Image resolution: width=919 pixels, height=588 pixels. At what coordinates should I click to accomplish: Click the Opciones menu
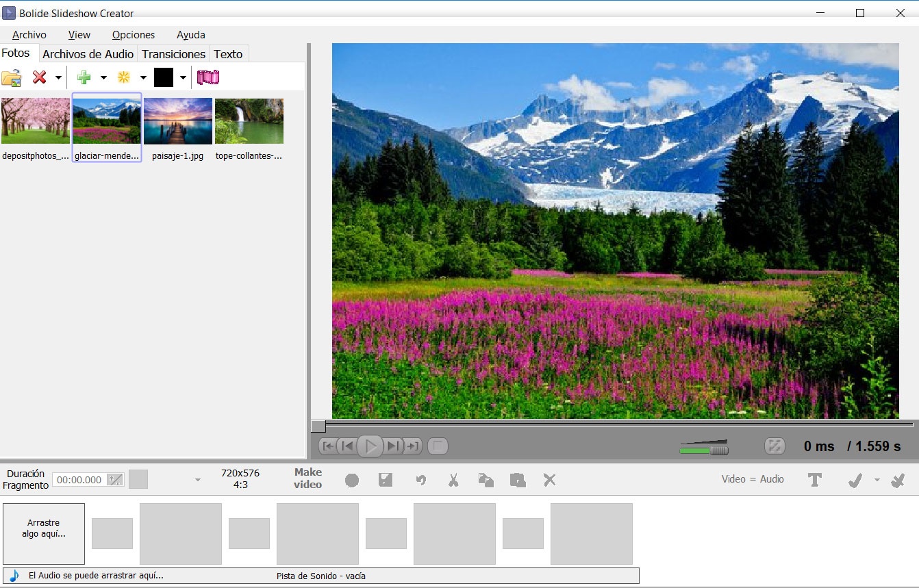point(134,35)
